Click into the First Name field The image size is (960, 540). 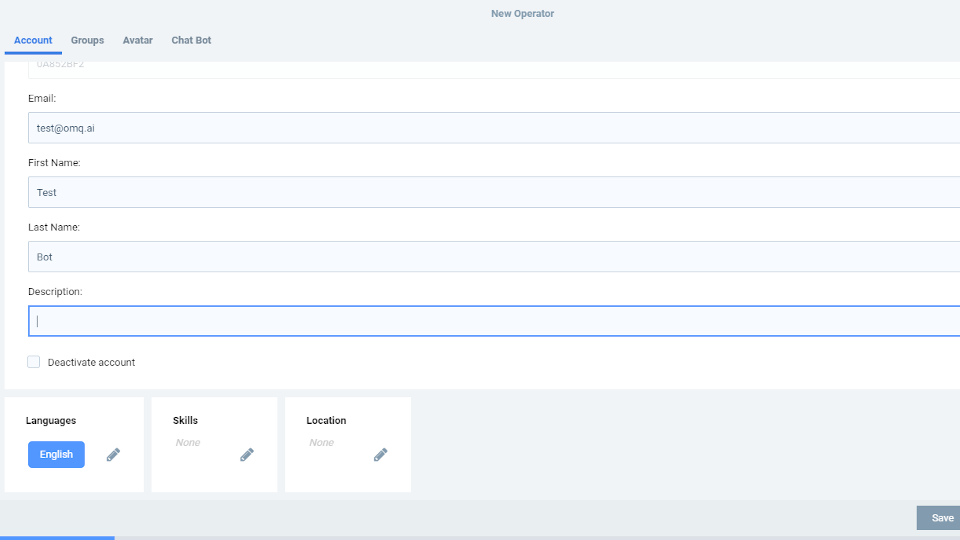click(494, 192)
